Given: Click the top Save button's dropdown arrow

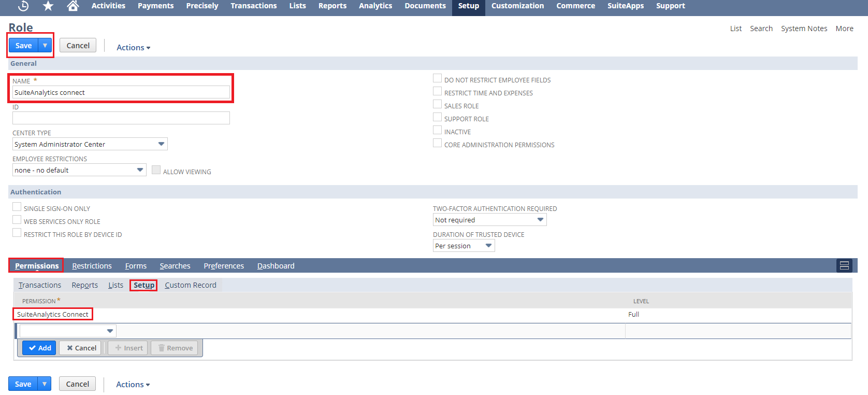Looking at the screenshot, I should [46, 46].
